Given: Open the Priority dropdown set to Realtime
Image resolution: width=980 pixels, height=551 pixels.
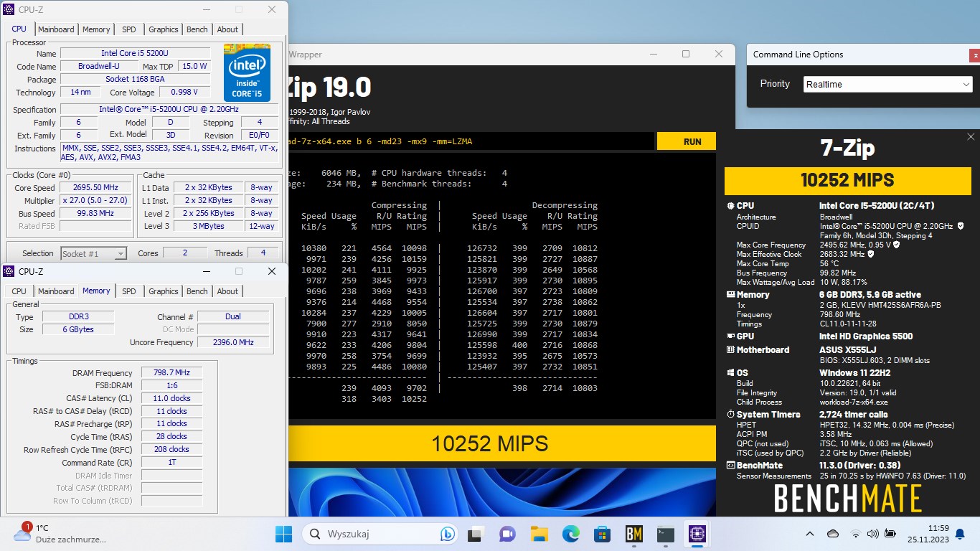Looking at the screenshot, I should click(x=887, y=84).
